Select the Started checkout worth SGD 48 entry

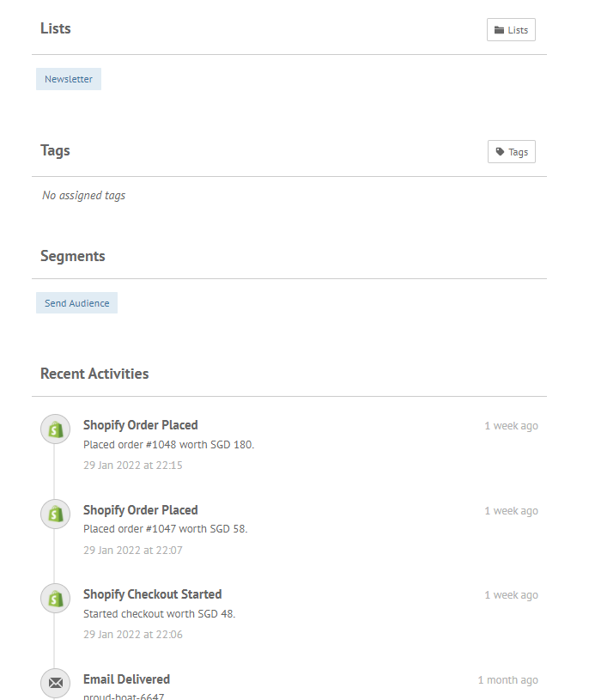point(160,613)
